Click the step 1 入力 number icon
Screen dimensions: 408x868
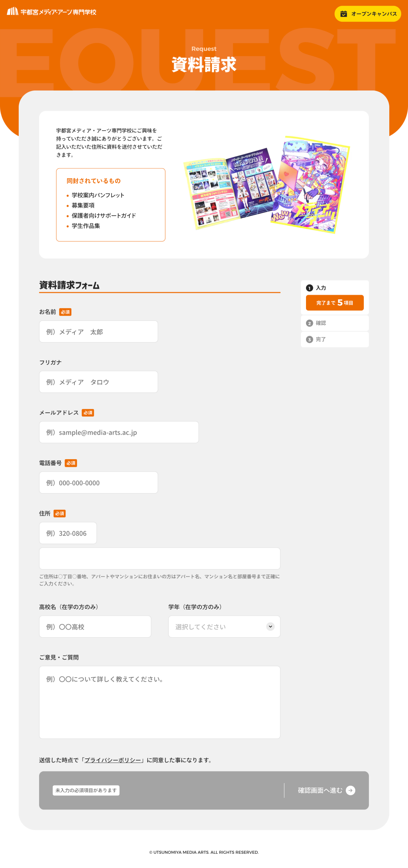[x=309, y=288]
